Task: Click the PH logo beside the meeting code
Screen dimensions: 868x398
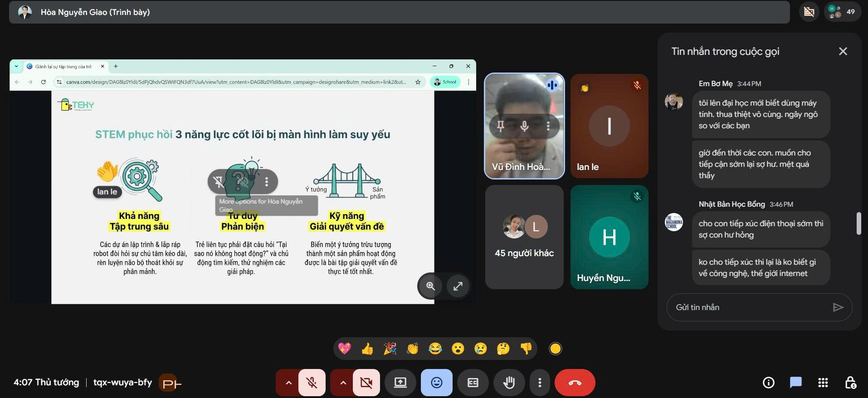Action: coord(170,383)
